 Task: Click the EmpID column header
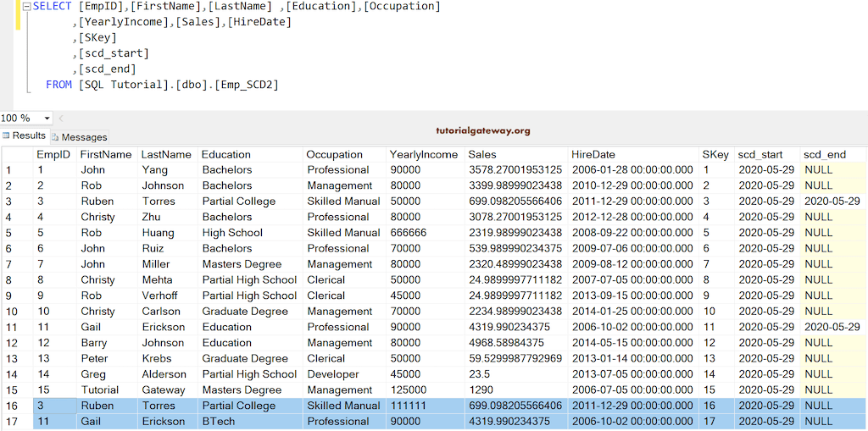click(53, 154)
